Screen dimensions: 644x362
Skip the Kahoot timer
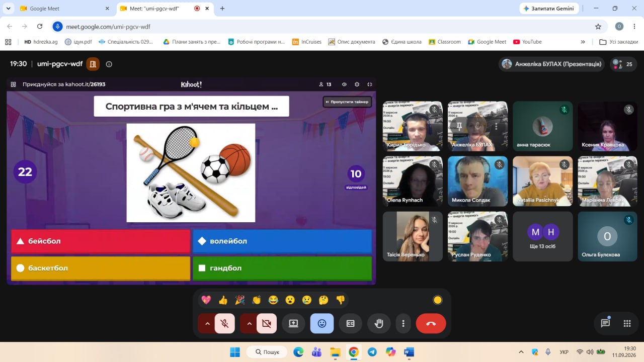[347, 102]
